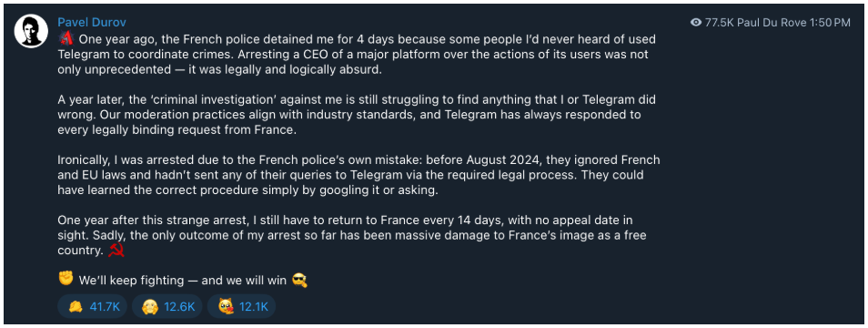Image resolution: width=868 pixels, height=328 pixels.
Task: Click the hammer and sickle emoji
Action: tap(116, 251)
